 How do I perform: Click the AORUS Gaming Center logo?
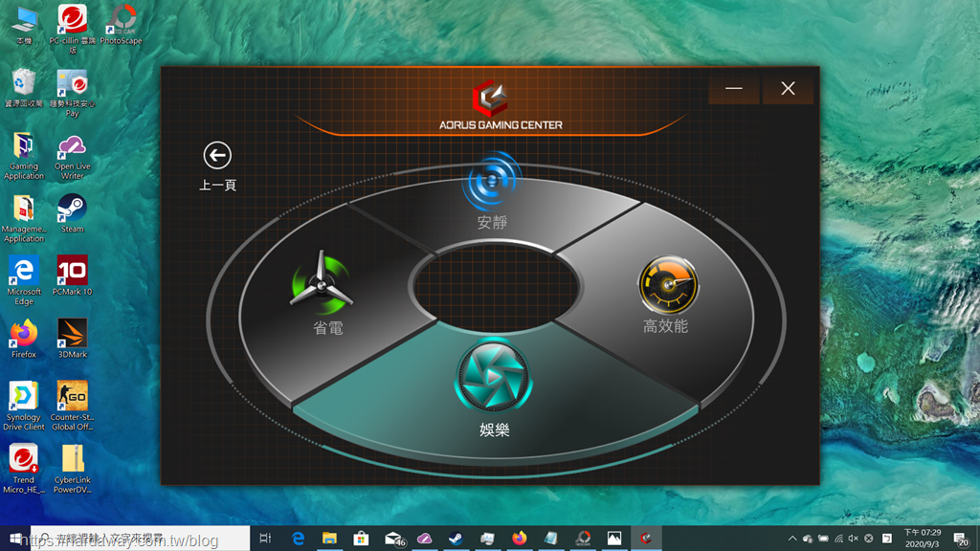coord(491,99)
